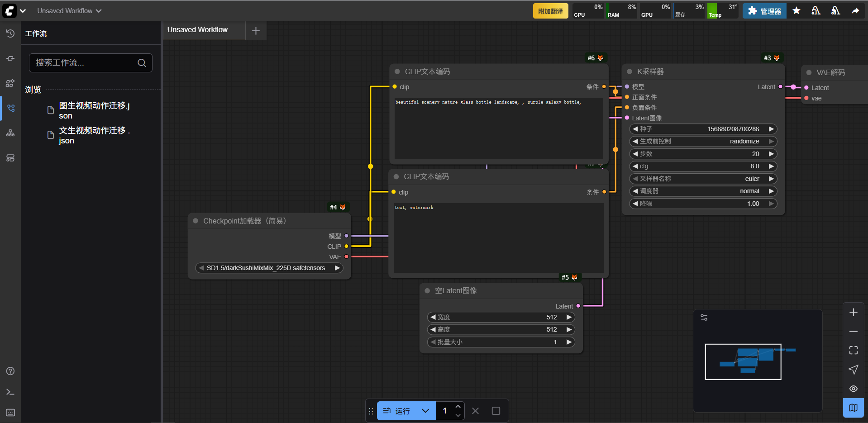The image size is (868, 423).
Task: Focus the 搜索工作流 search field
Action: pyautogui.click(x=86, y=63)
